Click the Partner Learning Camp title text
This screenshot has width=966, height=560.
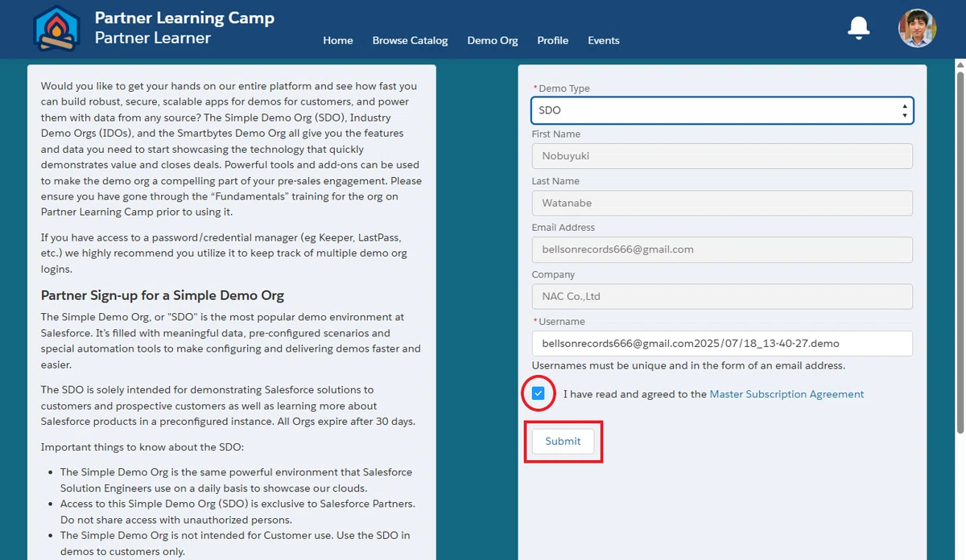(184, 18)
